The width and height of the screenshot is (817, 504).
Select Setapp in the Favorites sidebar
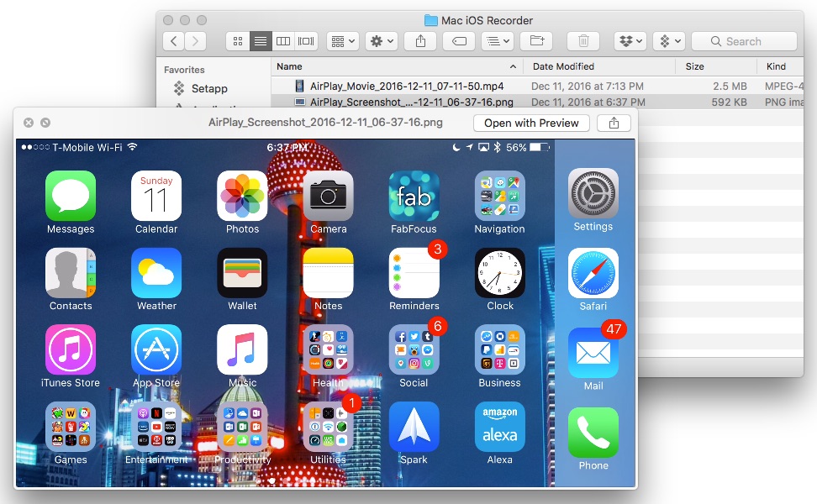coord(209,88)
